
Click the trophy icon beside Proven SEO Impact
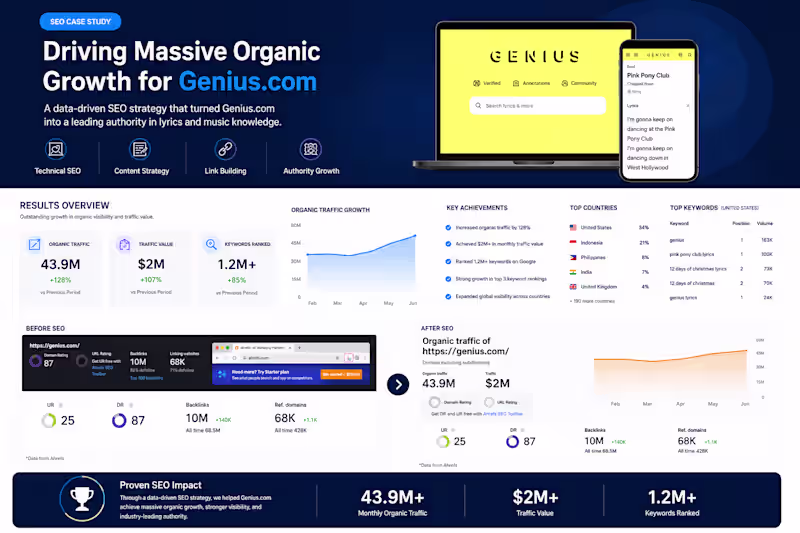tap(82, 499)
